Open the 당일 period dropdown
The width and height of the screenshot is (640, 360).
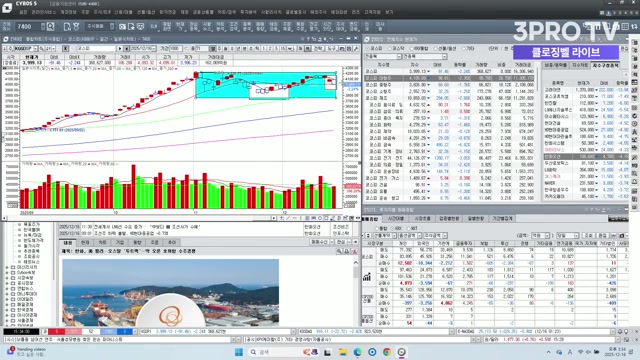pyautogui.click(x=567, y=236)
